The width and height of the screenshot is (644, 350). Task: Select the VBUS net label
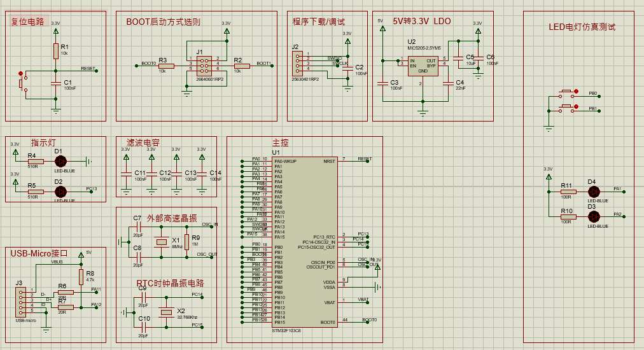[x=57, y=262]
